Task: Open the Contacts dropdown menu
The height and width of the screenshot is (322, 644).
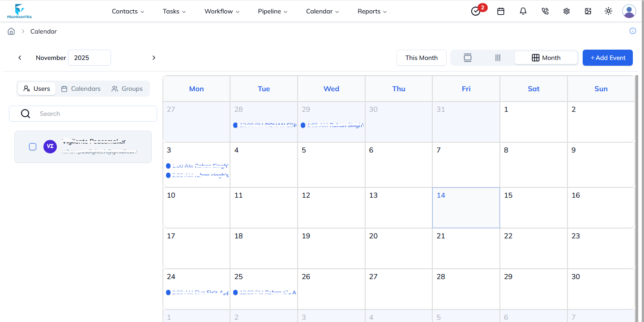Action: click(128, 11)
